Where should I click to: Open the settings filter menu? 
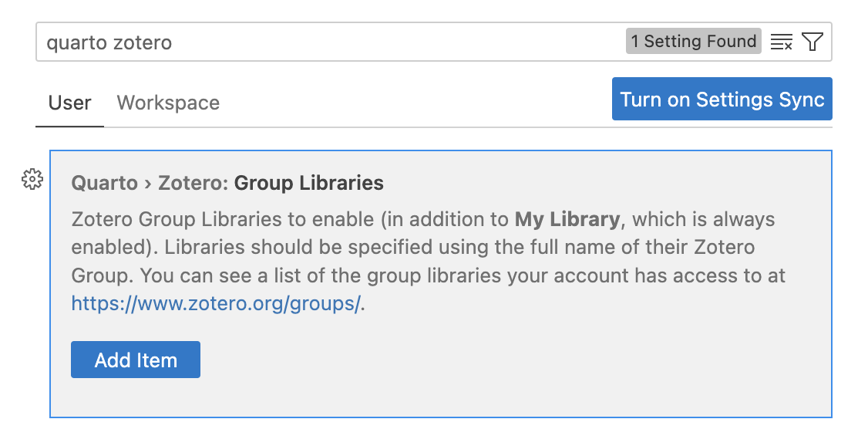(x=812, y=42)
